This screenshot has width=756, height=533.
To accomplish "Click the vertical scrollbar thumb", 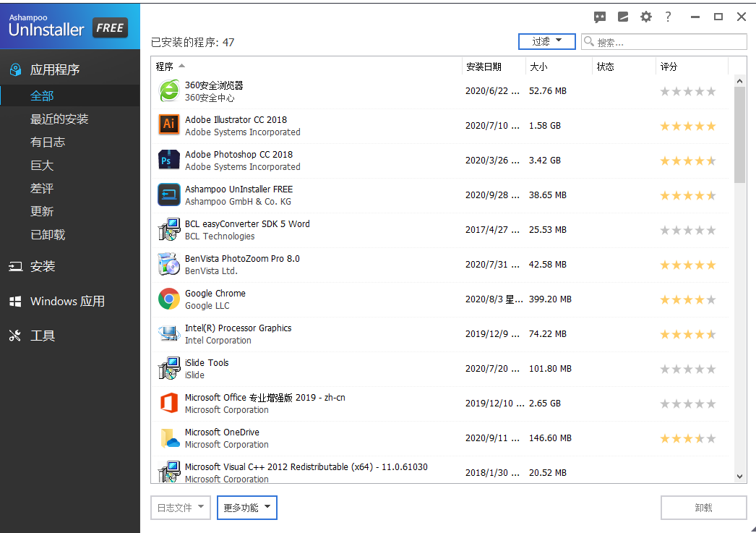I will (x=740, y=135).
